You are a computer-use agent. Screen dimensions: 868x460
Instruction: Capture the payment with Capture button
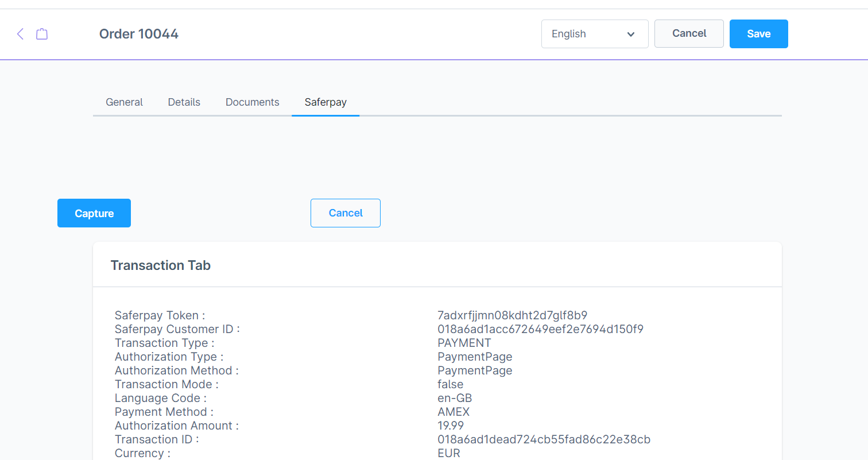pos(94,213)
